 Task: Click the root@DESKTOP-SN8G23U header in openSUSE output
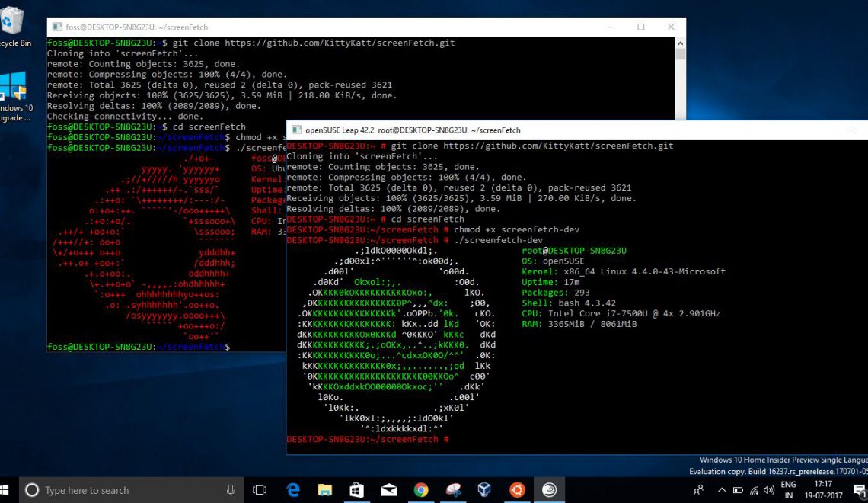pyautogui.click(x=574, y=251)
